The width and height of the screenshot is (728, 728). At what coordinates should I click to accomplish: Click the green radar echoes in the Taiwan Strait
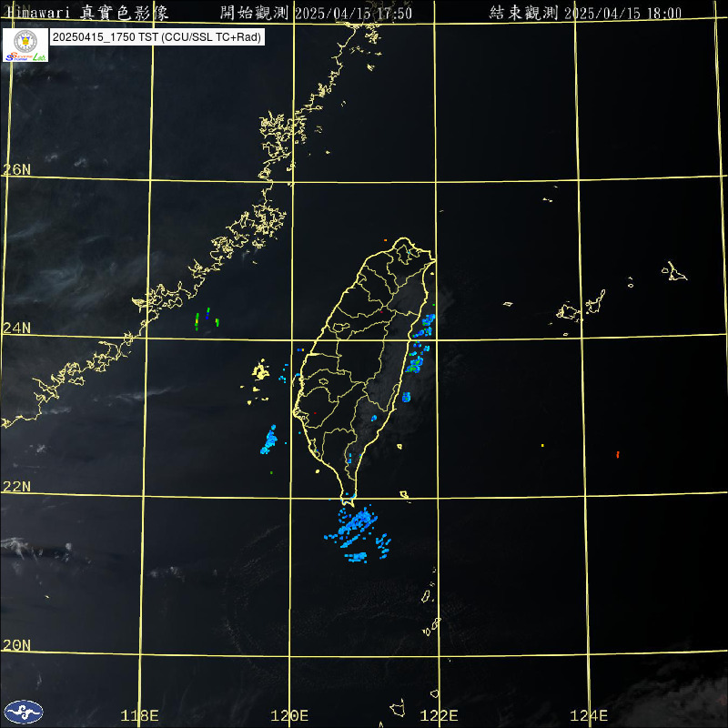pyautogui.click(x=207, y=318)
